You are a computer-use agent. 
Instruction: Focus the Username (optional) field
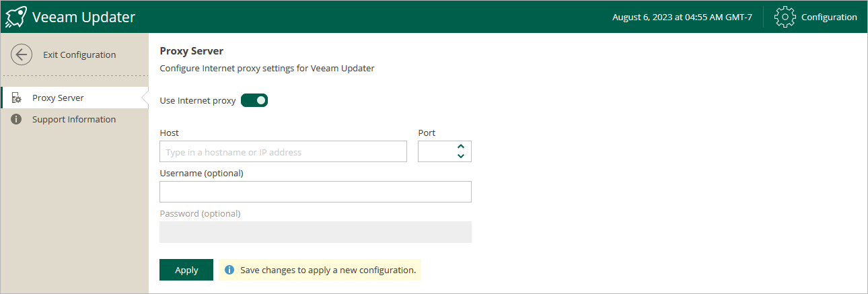tap(315, 192)
